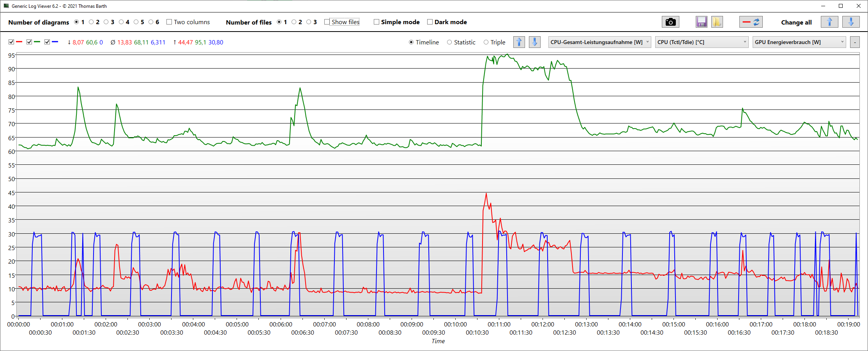Click blue maximum value 30,80
The image size is (868, 351).
[x=216, y=42]
